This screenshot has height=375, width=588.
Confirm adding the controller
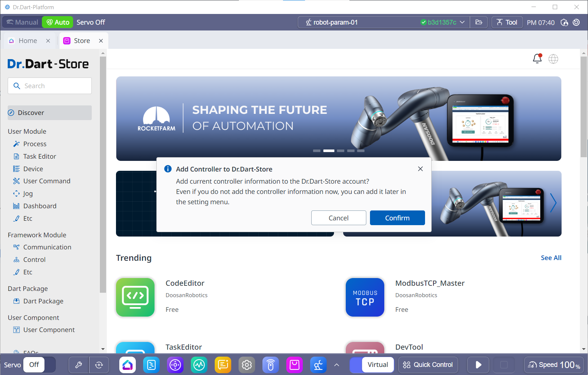tap(397, 218)
